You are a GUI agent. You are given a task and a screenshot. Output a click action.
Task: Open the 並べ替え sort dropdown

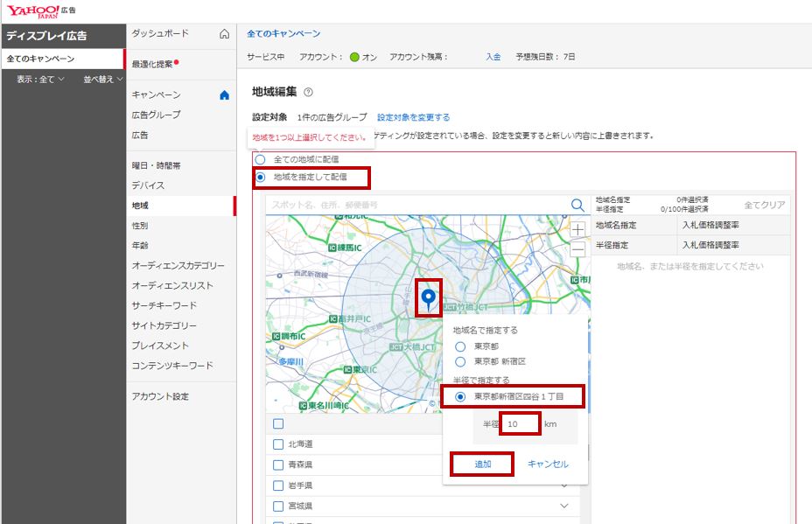coord(103,80)
